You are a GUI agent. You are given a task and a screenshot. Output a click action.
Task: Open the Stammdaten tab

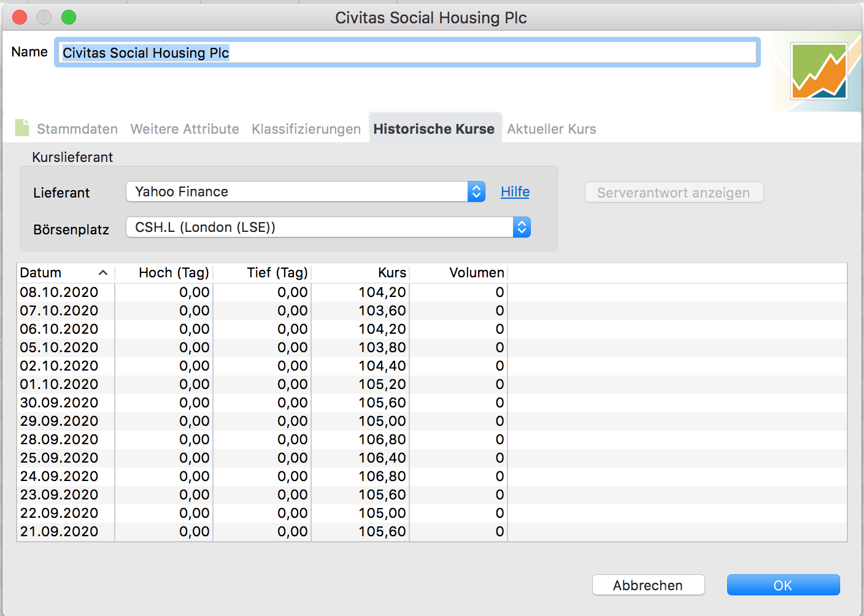(77, 129)
